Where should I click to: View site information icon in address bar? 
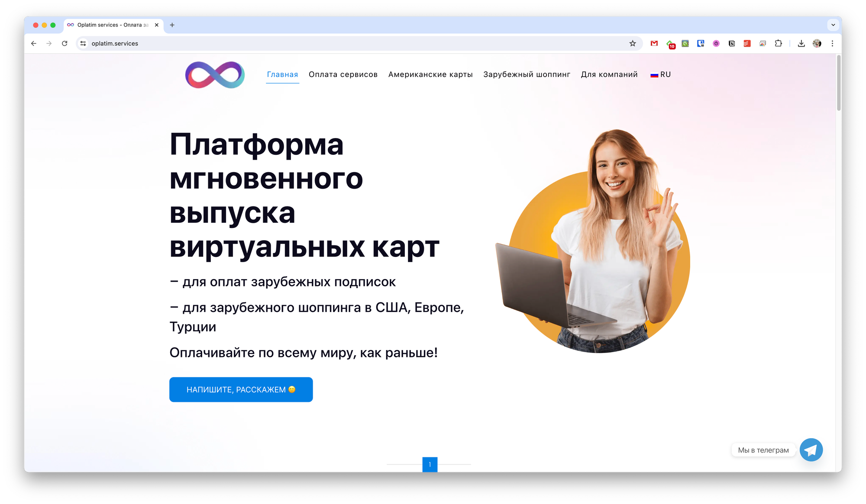pos(83,43)
